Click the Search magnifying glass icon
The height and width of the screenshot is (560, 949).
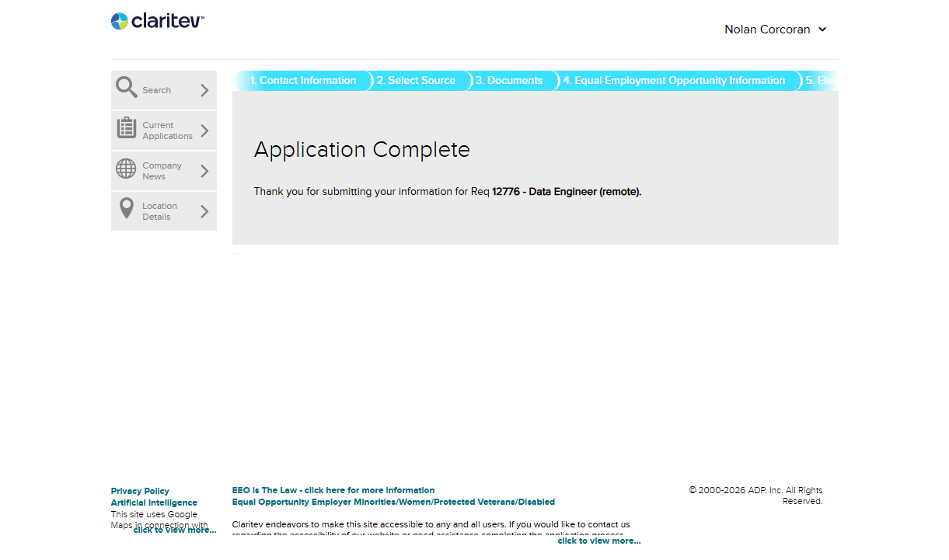pyautogui.click(x=127, y=87)
